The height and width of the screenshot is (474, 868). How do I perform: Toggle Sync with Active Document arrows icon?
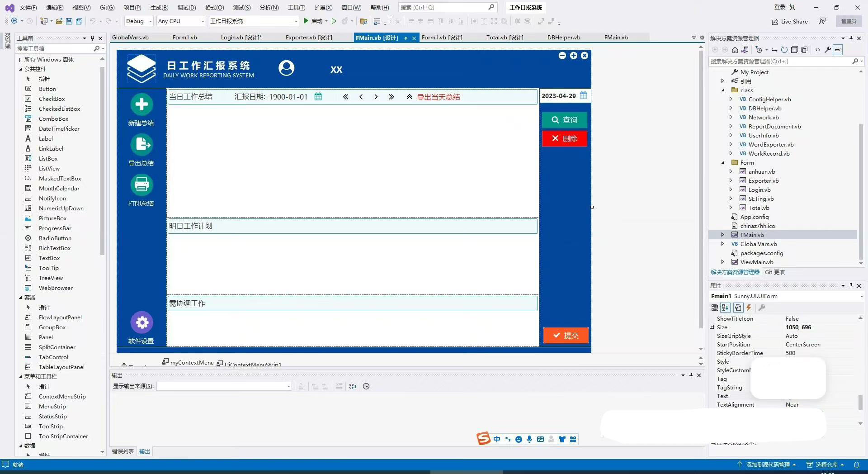(774, 50)
